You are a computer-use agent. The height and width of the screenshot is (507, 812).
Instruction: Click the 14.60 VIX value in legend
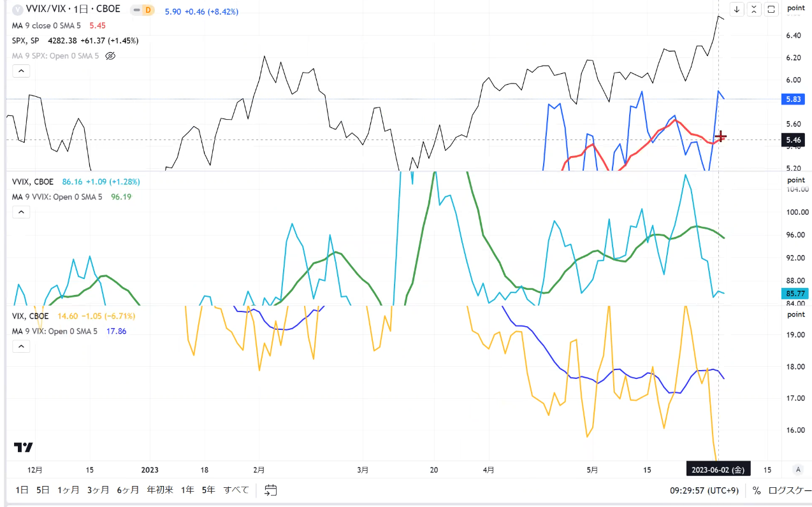(68, 316)
